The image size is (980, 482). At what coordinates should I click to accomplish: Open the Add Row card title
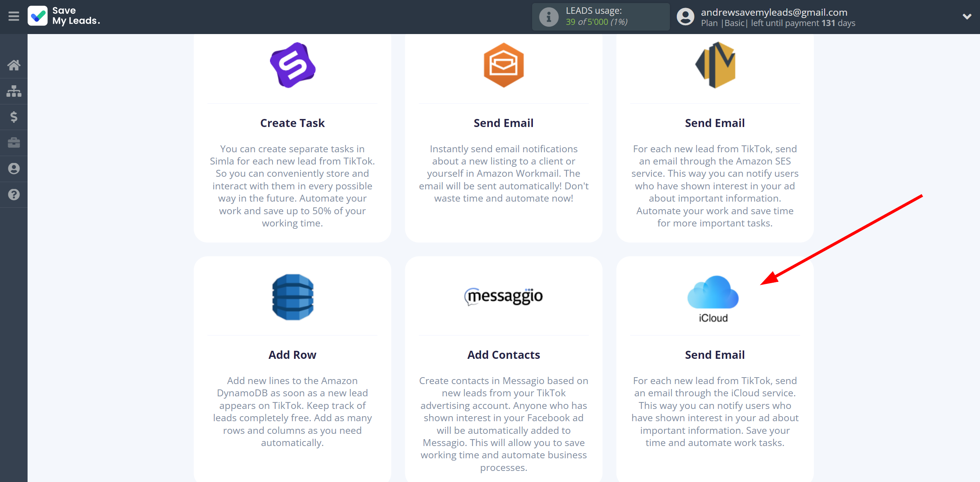point(292,355)
